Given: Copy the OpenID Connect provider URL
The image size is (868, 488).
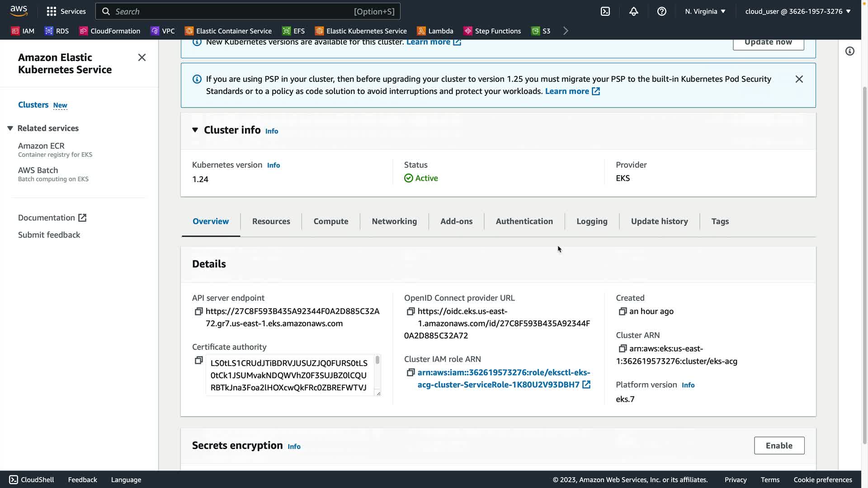Looking at the screenshot, I should [x=410, y=311].
